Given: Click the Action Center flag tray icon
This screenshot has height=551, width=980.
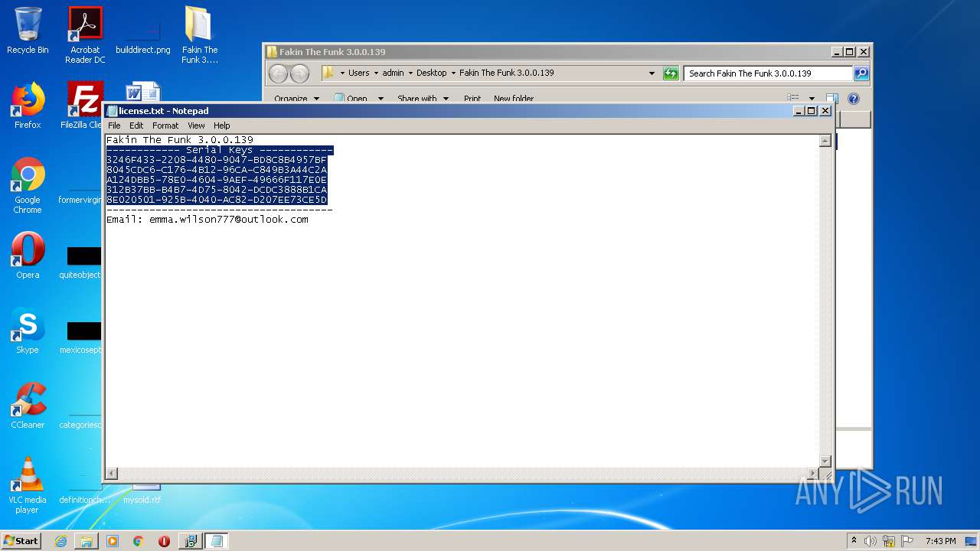Looking at the screenshot, I should tap(907, 541).
